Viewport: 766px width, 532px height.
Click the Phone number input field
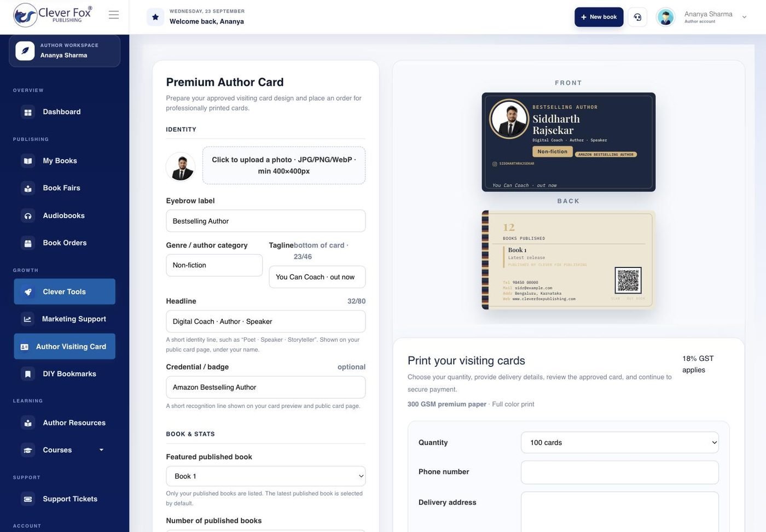coord(619,472)
